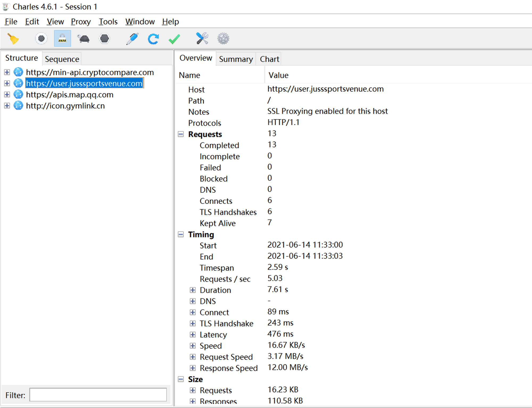Collapse the Requests section
Screen dimensions: 532x408
(x=181, y=134)
